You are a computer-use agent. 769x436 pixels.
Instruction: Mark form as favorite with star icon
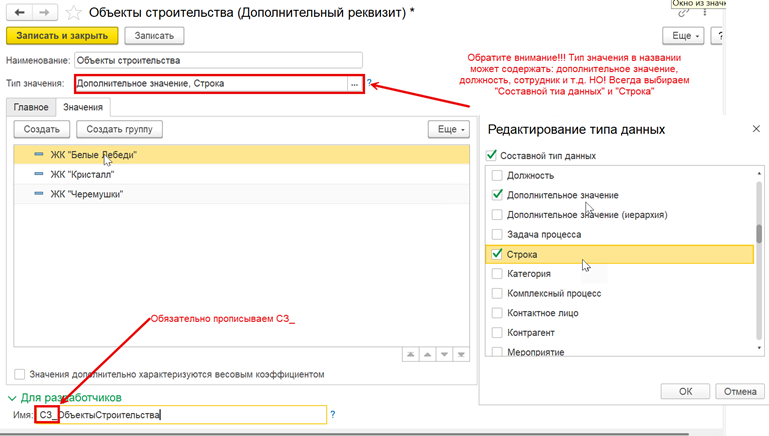pyautogui.click(x=73, y=13)
